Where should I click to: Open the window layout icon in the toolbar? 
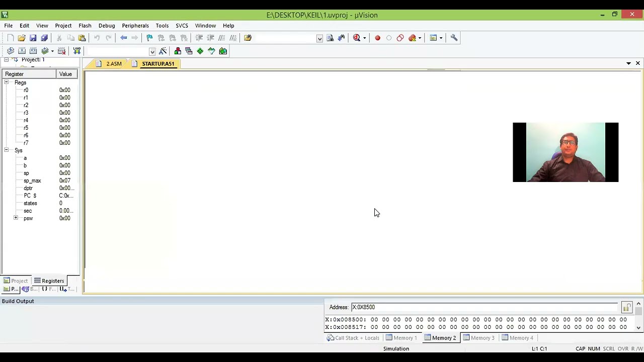[x=433, y=38]
